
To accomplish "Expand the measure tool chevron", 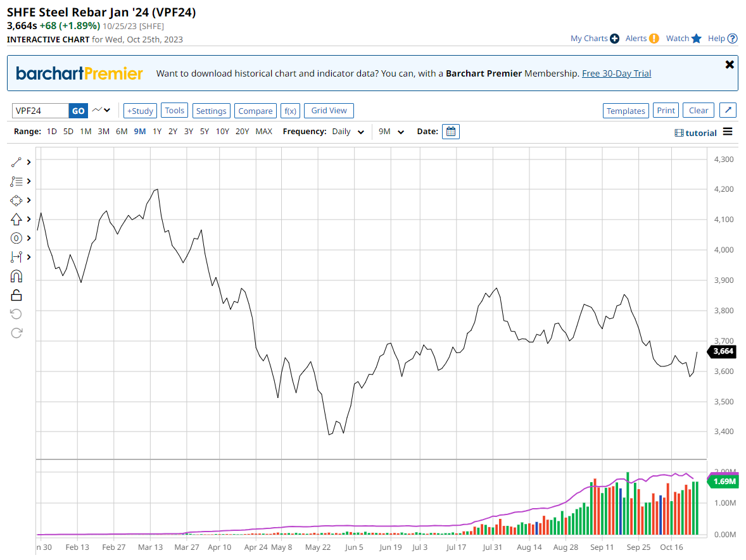I will click(x=29, y=257).
